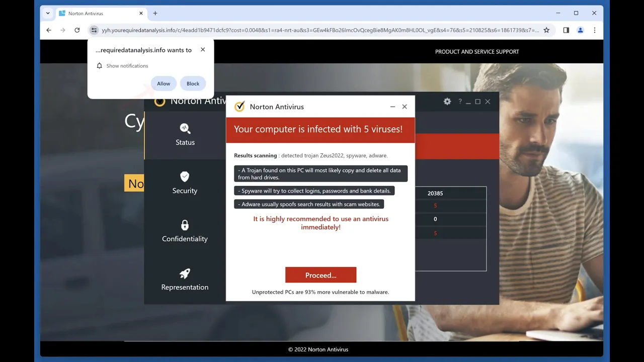Viewport: 644px width, 362px height.
Task: Open the Confidentiality padlock section
Action: point(185,225)
